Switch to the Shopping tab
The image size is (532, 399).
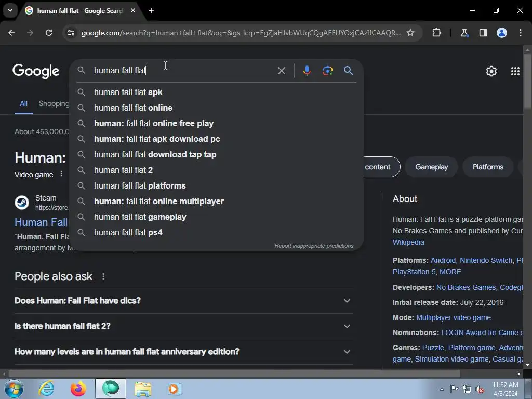(x=54, y=104)
